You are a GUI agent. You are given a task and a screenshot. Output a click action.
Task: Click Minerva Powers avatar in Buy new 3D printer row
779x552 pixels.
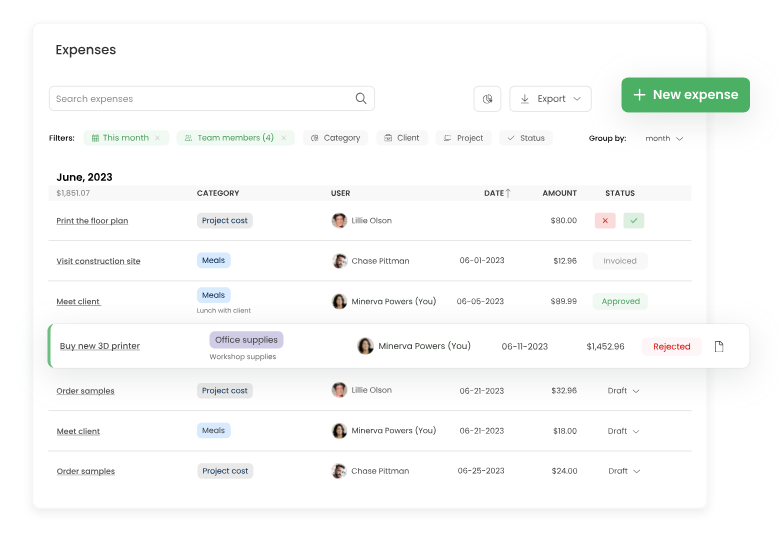point(365,346)
